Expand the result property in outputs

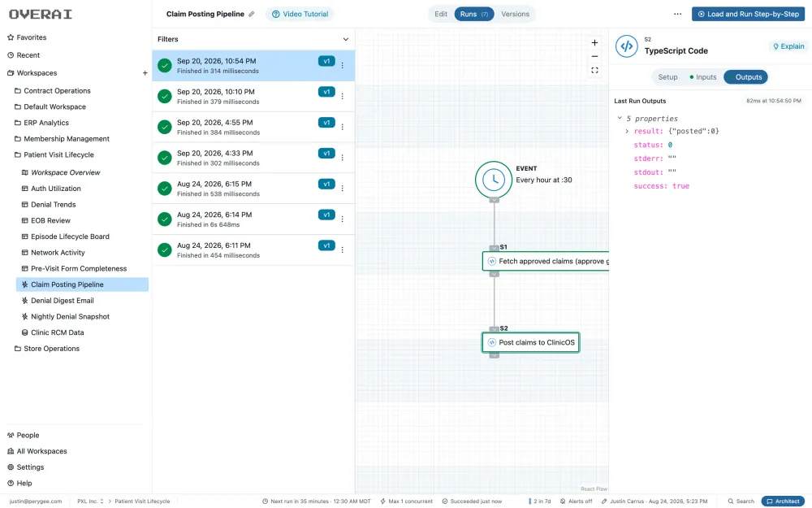[x=627, y=131]
